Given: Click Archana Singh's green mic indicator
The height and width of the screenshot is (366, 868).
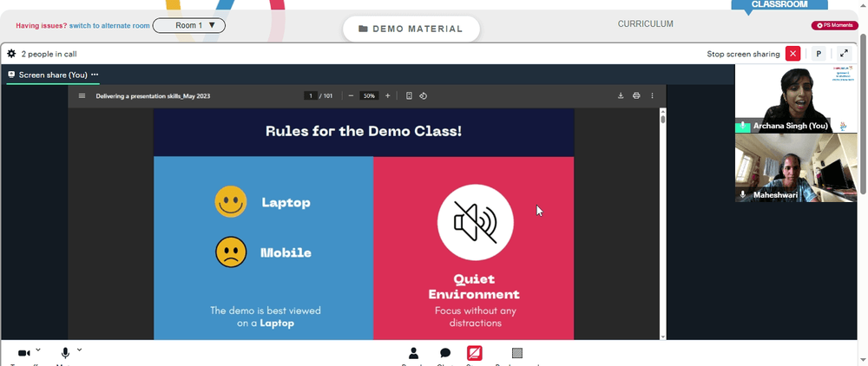Looking at the screenshot, I should (x=742, y=127).
